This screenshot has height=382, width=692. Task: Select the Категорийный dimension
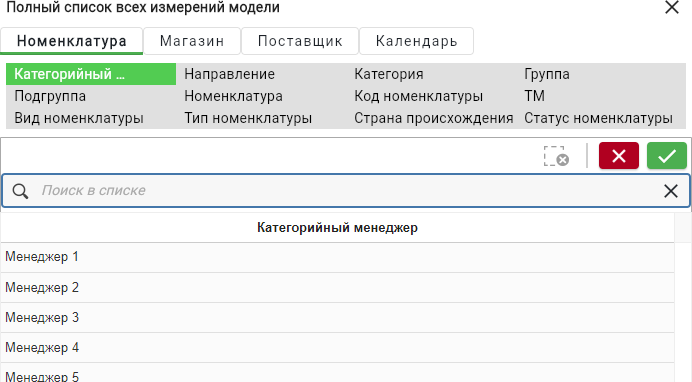click(x=91, y=74)
